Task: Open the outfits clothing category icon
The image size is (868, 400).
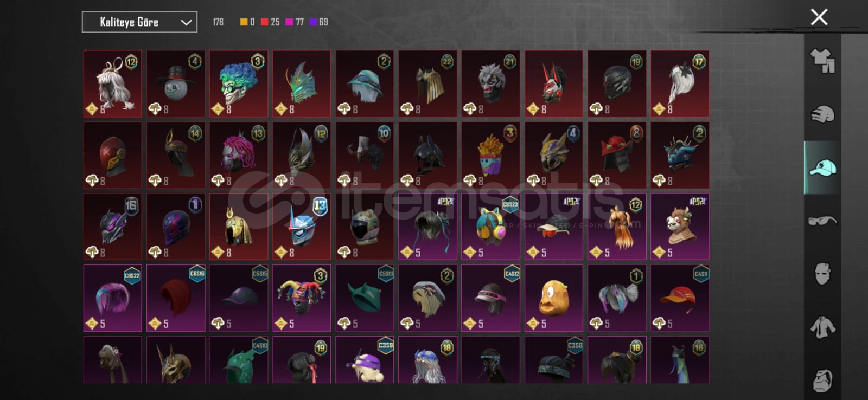Action: 822,61
